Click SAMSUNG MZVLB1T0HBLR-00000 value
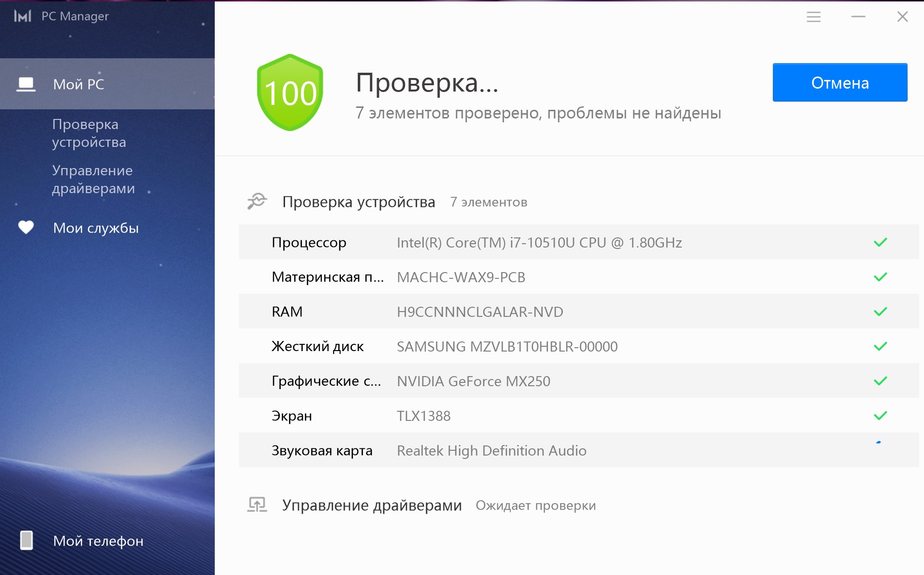The image size is (924, 575). coord(507,347)
